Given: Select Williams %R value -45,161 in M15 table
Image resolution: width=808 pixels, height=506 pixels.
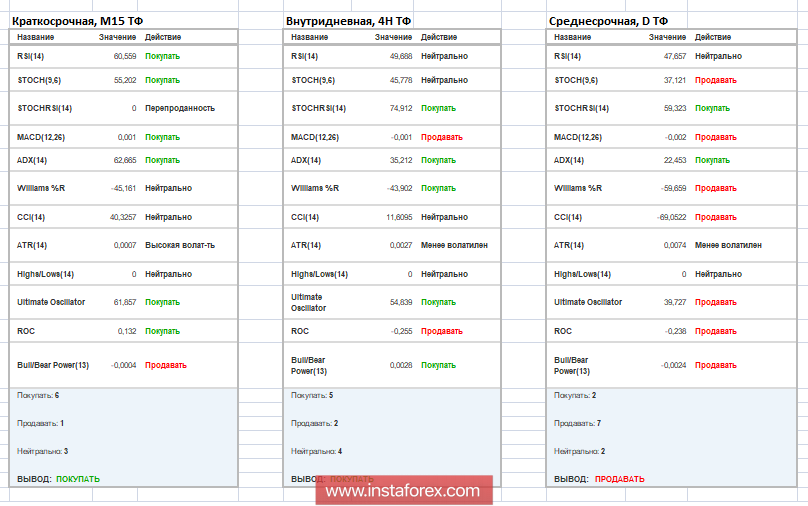Looking at the screenshot, I should pos(124,188).
